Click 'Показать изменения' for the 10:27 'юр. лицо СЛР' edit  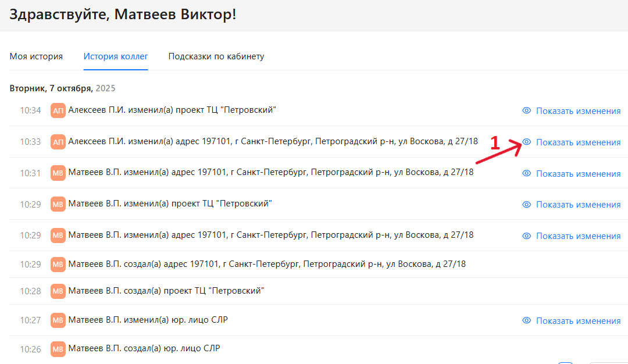click(x=579, y=320)
